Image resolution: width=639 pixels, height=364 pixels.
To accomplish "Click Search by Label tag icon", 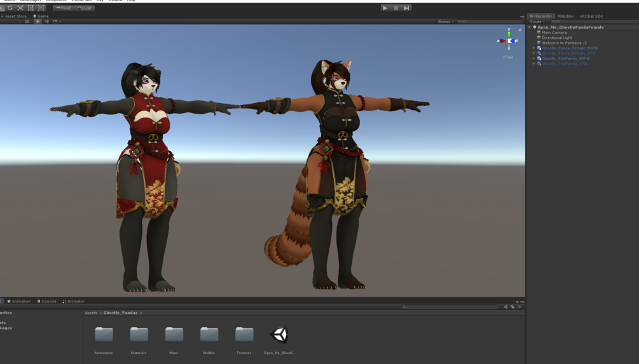I will pyautogui.click(x=512, y=307).
